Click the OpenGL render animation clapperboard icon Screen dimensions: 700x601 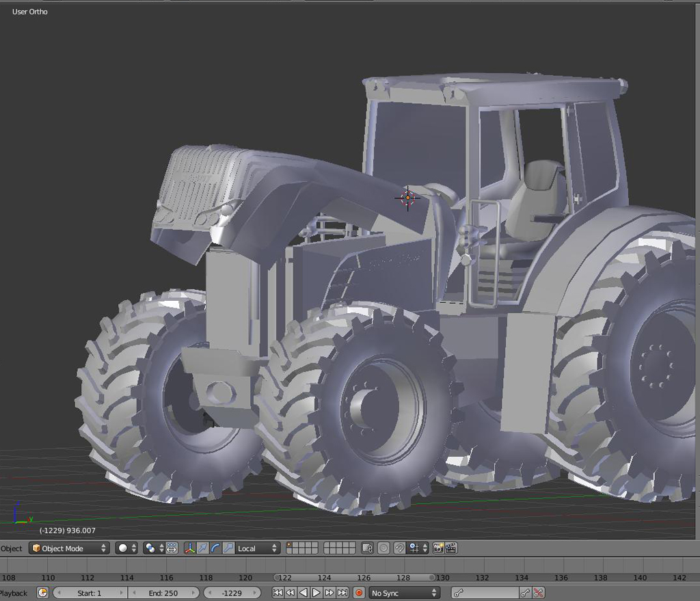tap(451, 548)
